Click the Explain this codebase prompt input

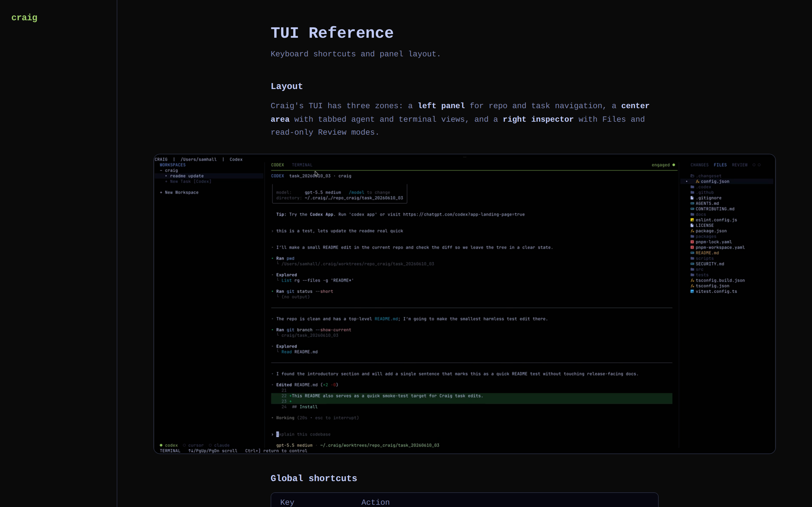(x=303, y=434)
